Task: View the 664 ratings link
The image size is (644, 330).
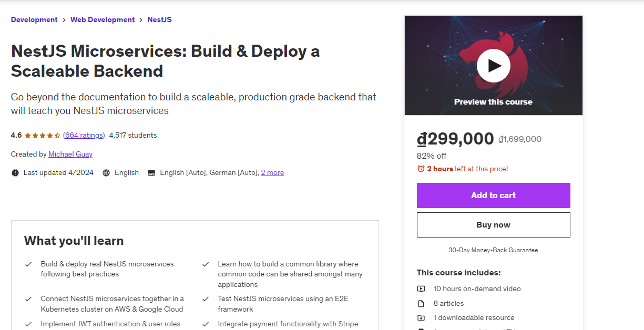Action: 84,136
